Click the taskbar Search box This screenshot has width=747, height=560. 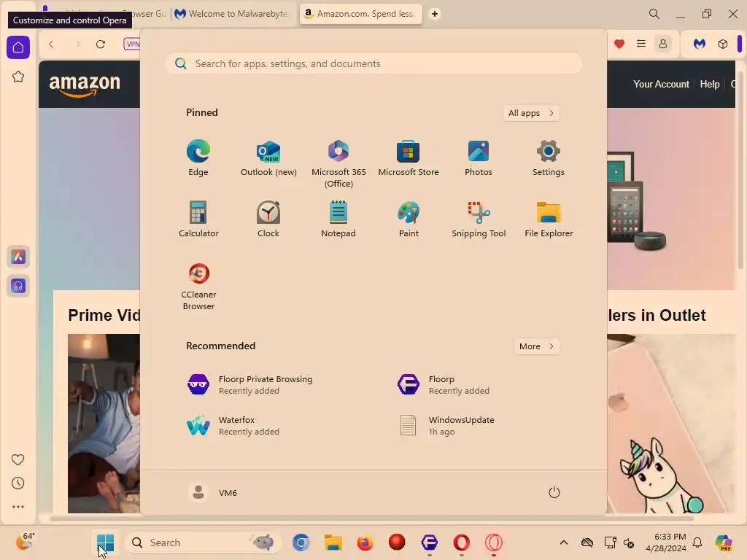point(204,542)
